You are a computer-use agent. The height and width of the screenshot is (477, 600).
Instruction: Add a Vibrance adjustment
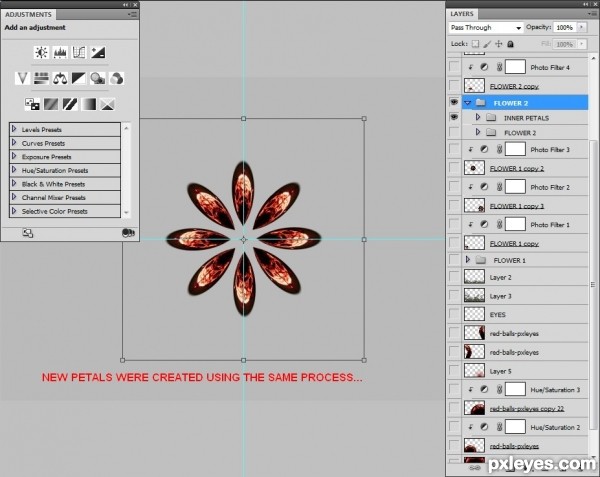tap(22, 78)
